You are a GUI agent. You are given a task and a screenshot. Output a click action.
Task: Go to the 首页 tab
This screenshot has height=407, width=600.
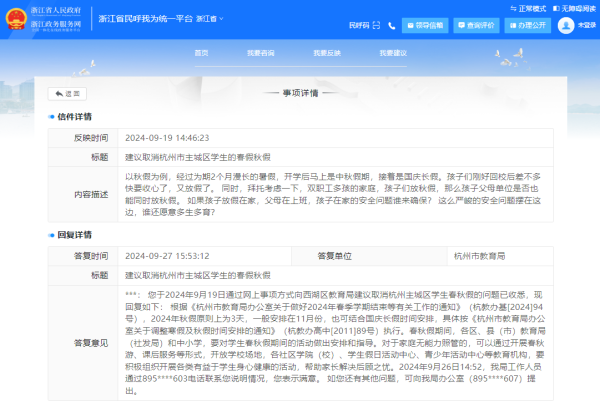click(201, 52)
